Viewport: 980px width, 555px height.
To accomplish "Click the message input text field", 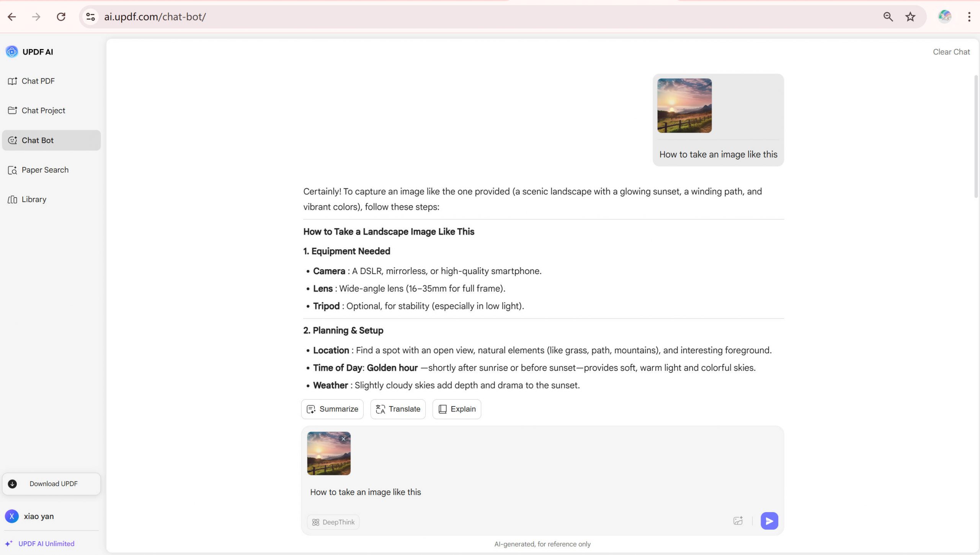I will (542, 492).
